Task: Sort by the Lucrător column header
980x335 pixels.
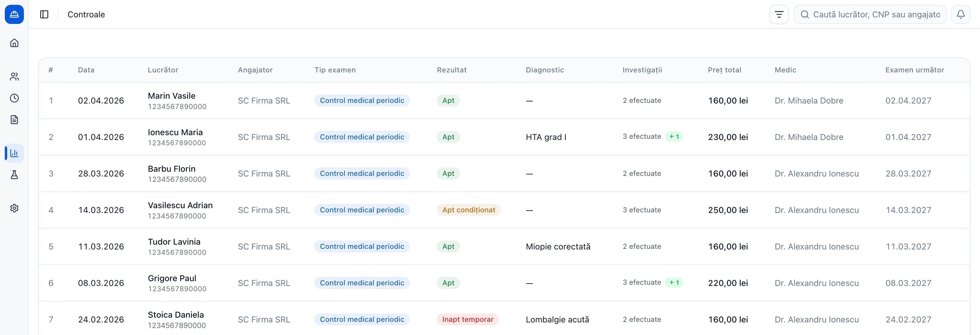Action: (x=163, y=70)
